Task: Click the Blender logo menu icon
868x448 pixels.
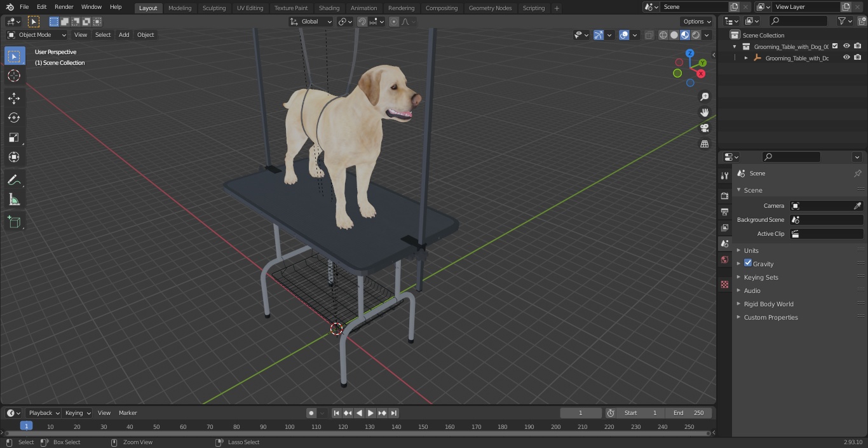Action: [10, 7]
